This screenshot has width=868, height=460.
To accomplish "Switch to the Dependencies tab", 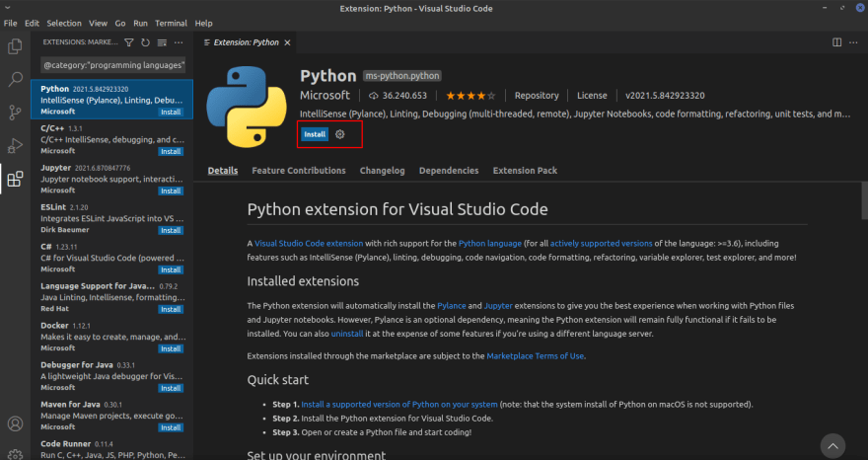I will pyautogui.click(x=449, y=171).
